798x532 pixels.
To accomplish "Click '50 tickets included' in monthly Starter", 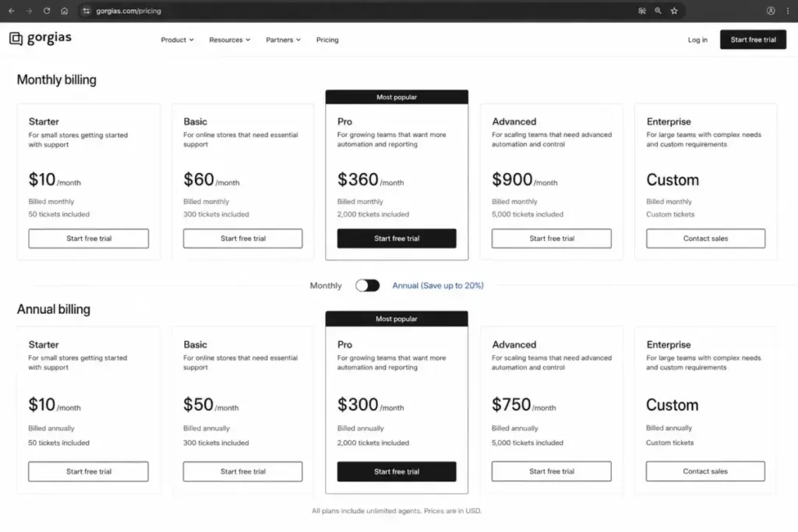I will (x=59, y=214).
